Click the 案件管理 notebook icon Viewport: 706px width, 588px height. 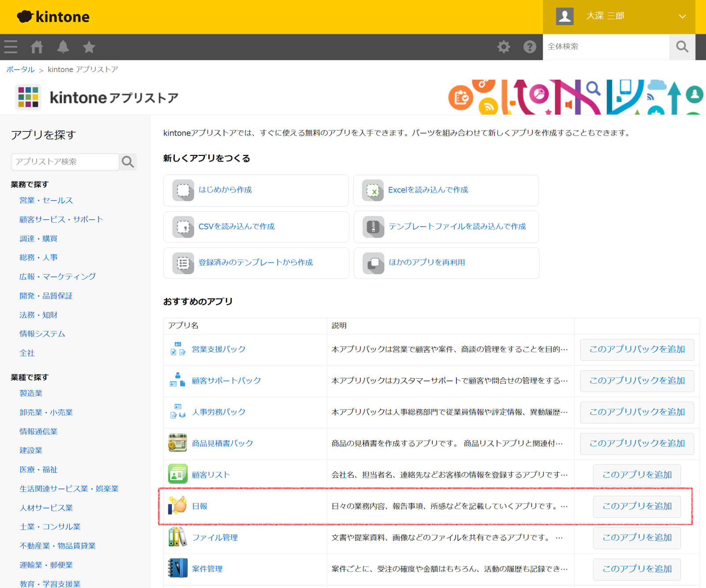(x=178, y=569)
